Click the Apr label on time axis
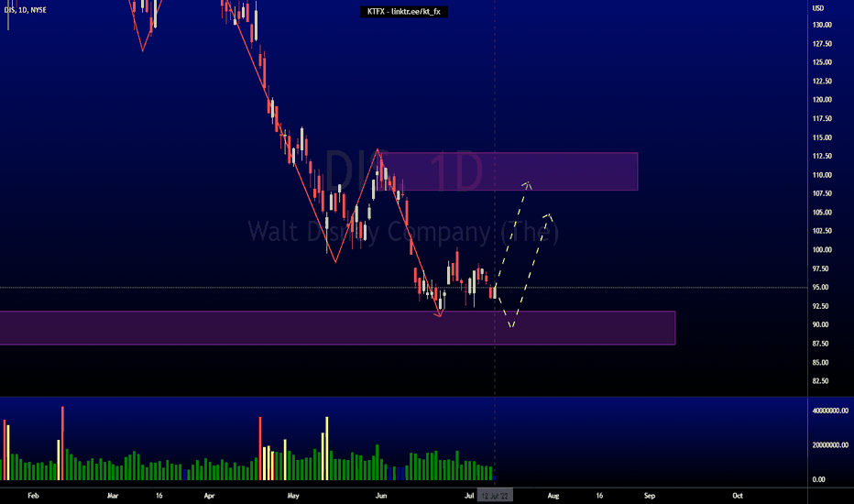This screenshot has height=504, width=854. point(209,496)
